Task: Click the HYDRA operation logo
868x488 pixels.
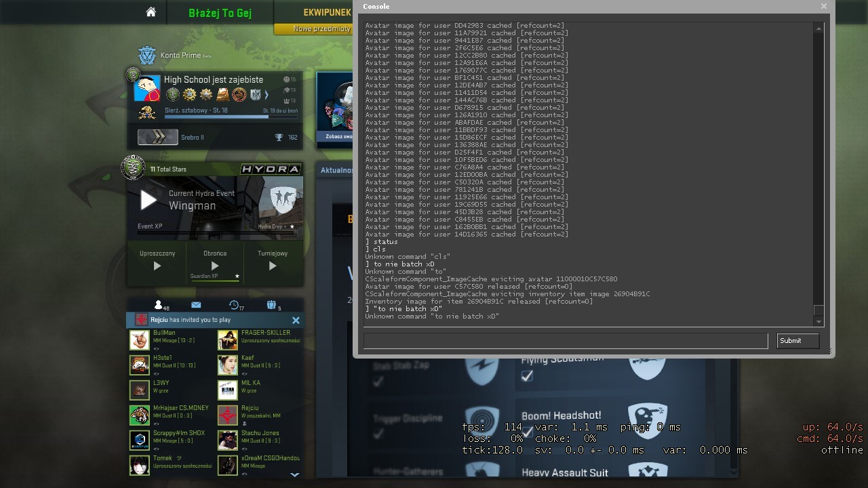Action: [271, 169]
